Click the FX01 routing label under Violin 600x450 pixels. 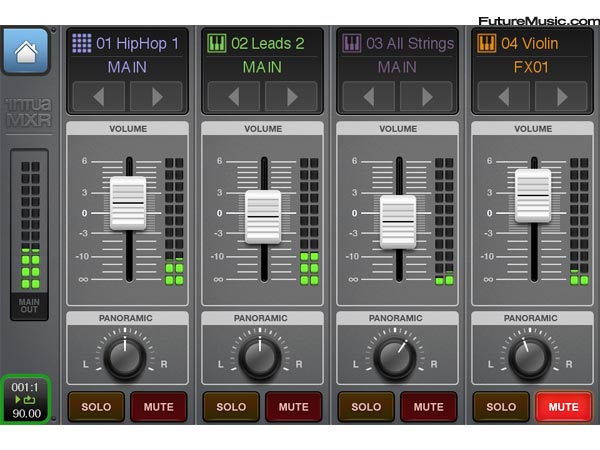click(x=531, y=67)
